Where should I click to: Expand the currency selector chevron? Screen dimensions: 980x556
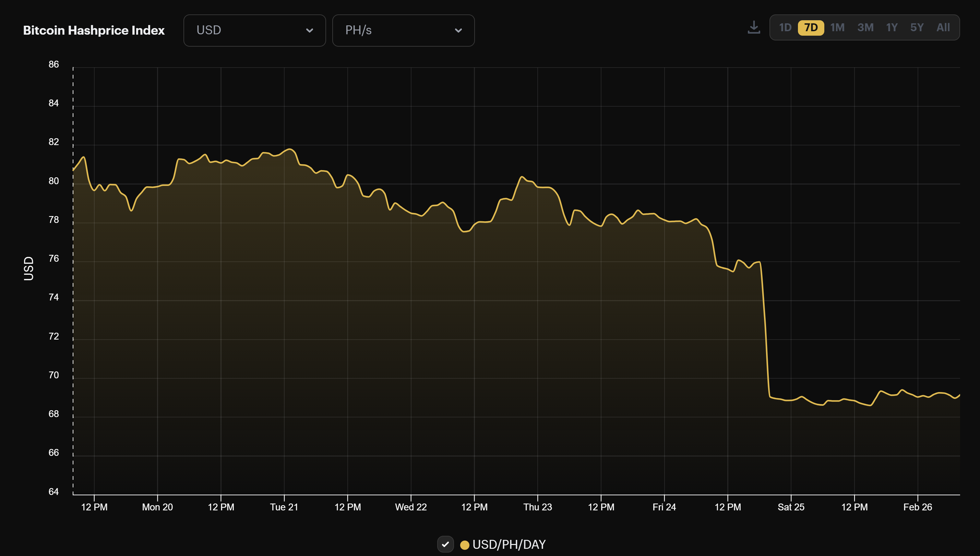pyautogui.click(x=310, y=30)
